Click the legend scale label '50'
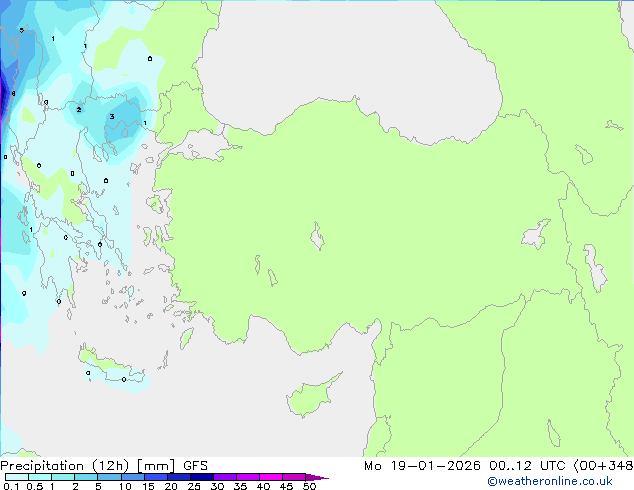This screenshot has width=634, height=490. (309, 486)
